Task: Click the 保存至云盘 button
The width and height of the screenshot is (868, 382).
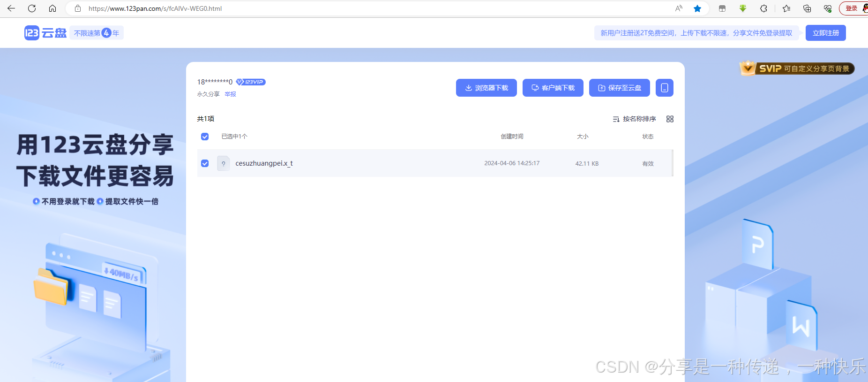Action: coord(620,88)
